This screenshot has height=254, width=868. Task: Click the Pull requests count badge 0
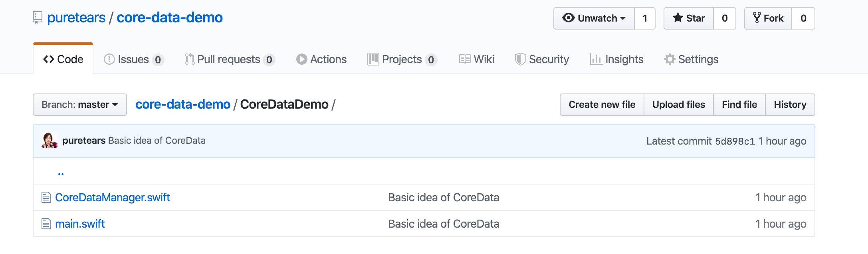pos(269,60)
